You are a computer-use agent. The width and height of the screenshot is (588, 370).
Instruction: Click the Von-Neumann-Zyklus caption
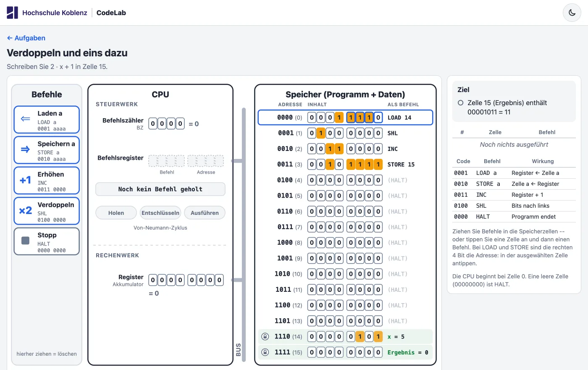(x=160, y=228)
